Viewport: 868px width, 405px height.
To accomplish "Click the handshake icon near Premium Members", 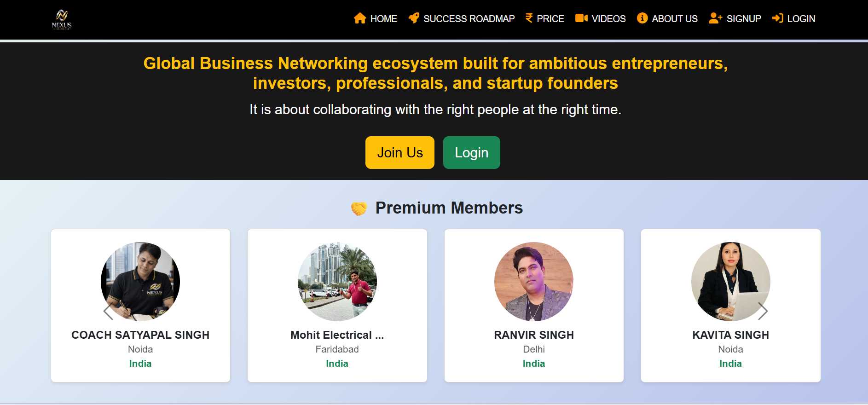I will coord(359,208).
